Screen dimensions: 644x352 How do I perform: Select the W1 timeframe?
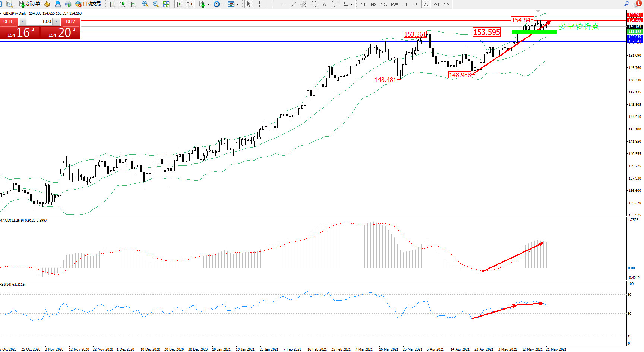tap(436, 4)
